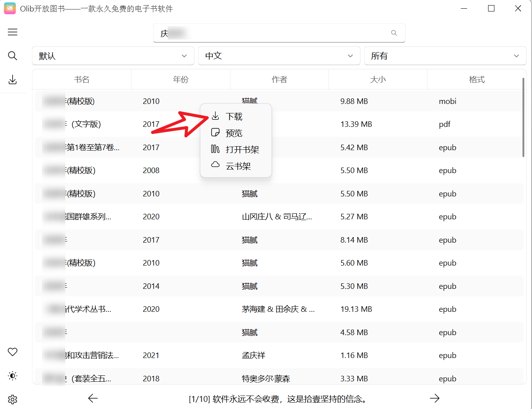Viewport: 532px width, 409px height.
Task: Open the downloads panel from the sidebar
Action: click(12, 79)
